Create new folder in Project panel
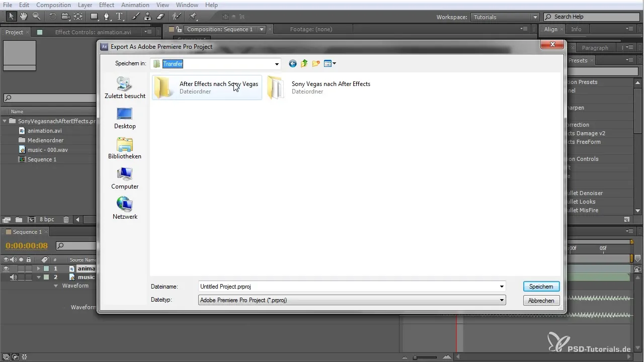The height and width of the screenshot is (362, 644). (x=19, y=220)
